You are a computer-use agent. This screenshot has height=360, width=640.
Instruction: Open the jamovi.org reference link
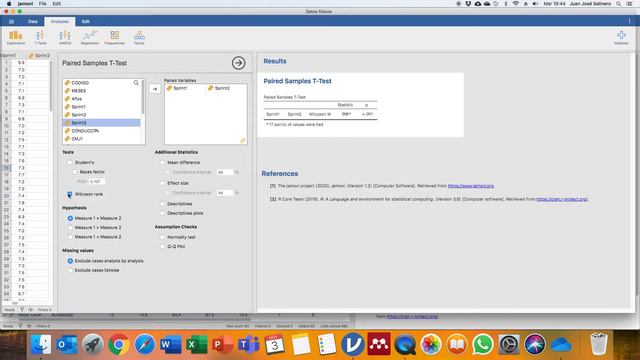471,186
